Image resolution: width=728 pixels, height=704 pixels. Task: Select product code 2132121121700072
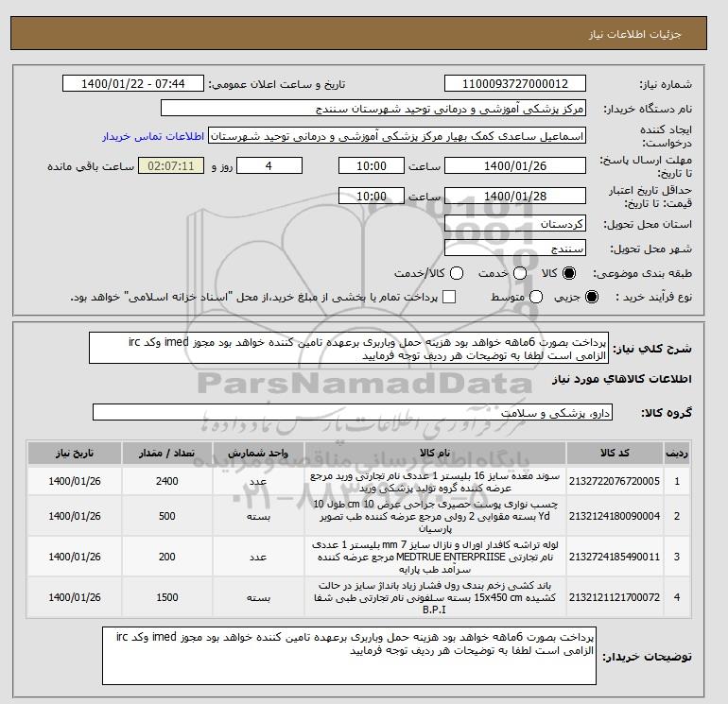pyautogui.click(x=615, y=597)
